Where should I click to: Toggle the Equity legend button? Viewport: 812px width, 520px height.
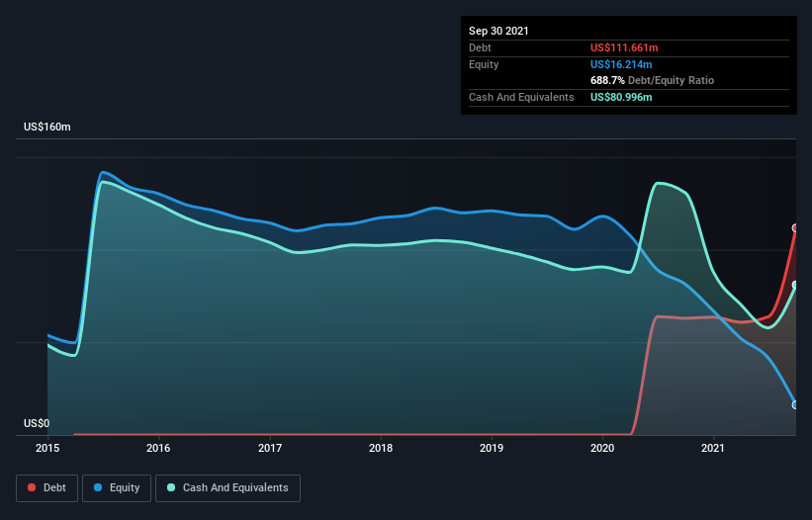(117, 488)
